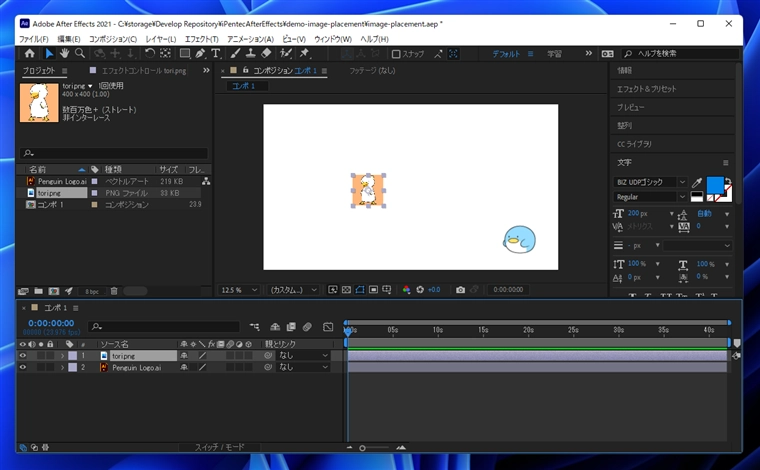Click the ヘルプを検索 search field
Image resolution: width=760 pixels, height=470 pixels.
tap(680, 53)
